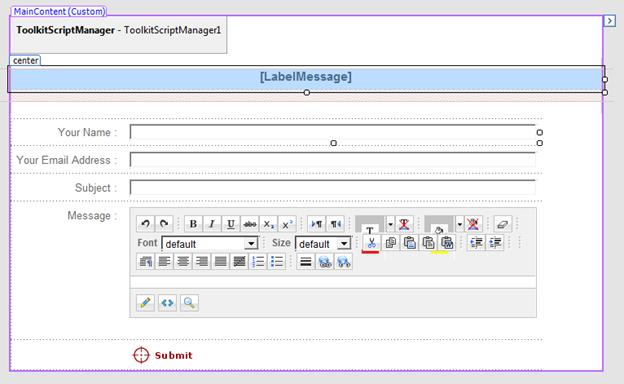Increase indent of paragraph
Screen dimensions: 624x384
(495, 242)
